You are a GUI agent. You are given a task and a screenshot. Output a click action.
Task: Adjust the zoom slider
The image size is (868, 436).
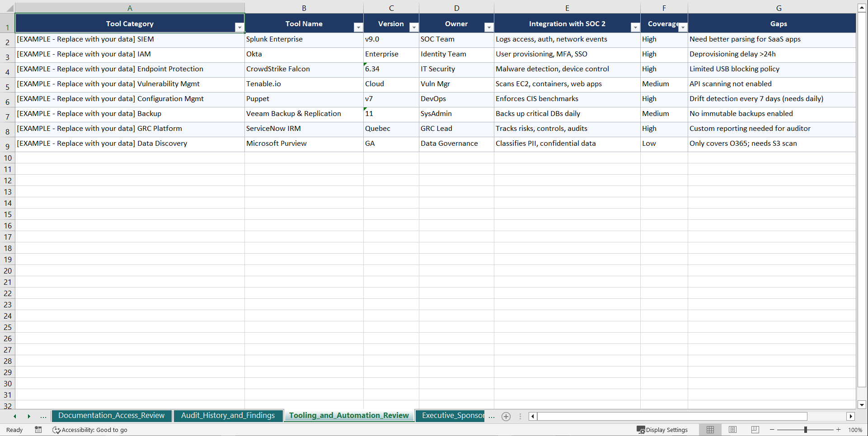click(x=805, y=430)
